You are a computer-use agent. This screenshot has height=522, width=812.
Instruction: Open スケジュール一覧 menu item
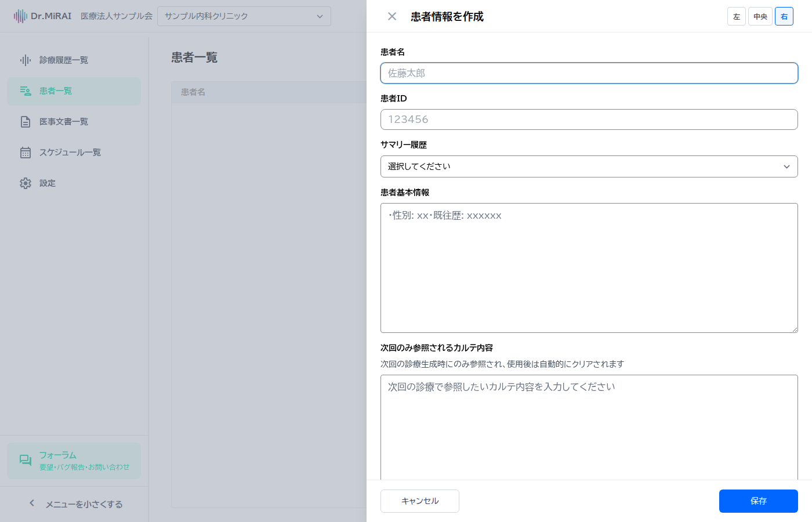coord(74,153)
